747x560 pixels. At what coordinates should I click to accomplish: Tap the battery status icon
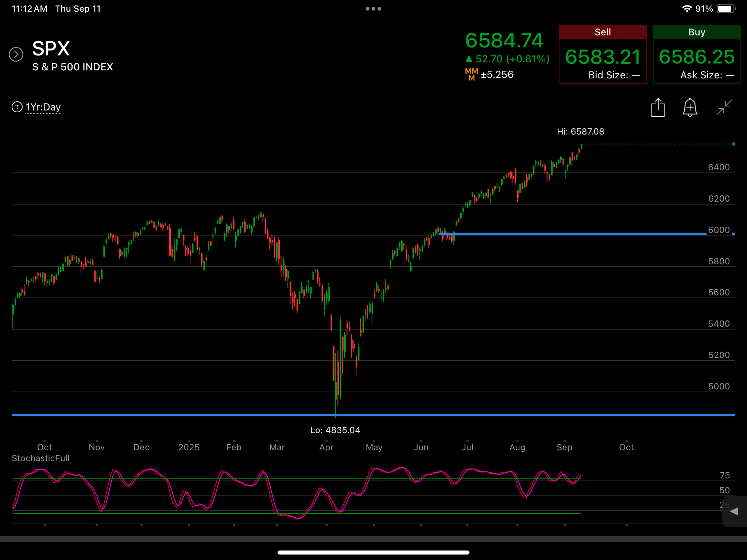click(726, 9)
